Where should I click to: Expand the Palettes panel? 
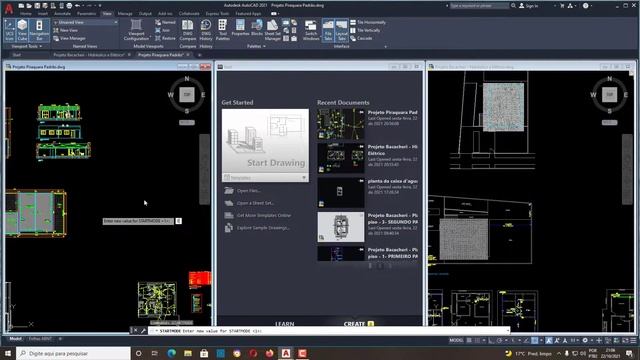pos(256,46)
